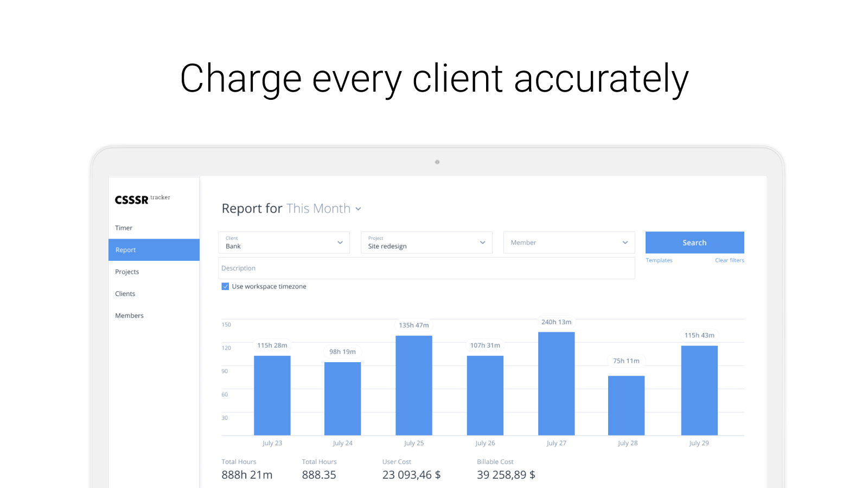Image resolution: width=868 pixels, height=488 pixels.
Task: Click the 107h 31m bar label
Action: click(x=485, y=345)
